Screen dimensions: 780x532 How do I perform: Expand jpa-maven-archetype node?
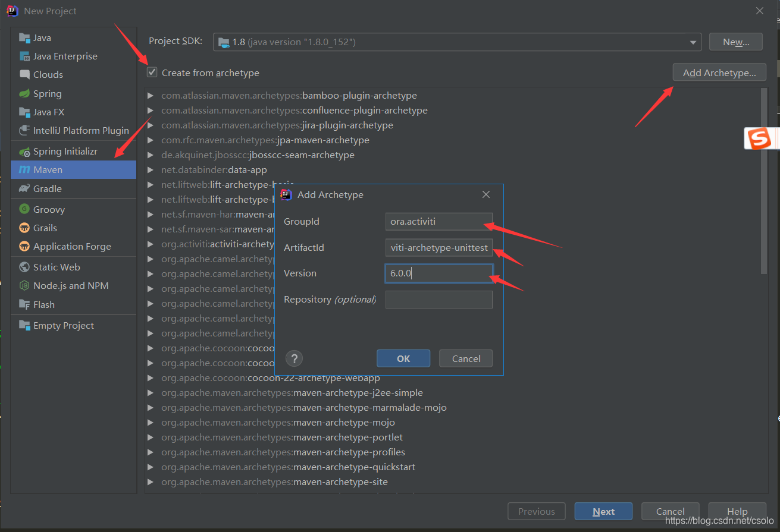151,140
